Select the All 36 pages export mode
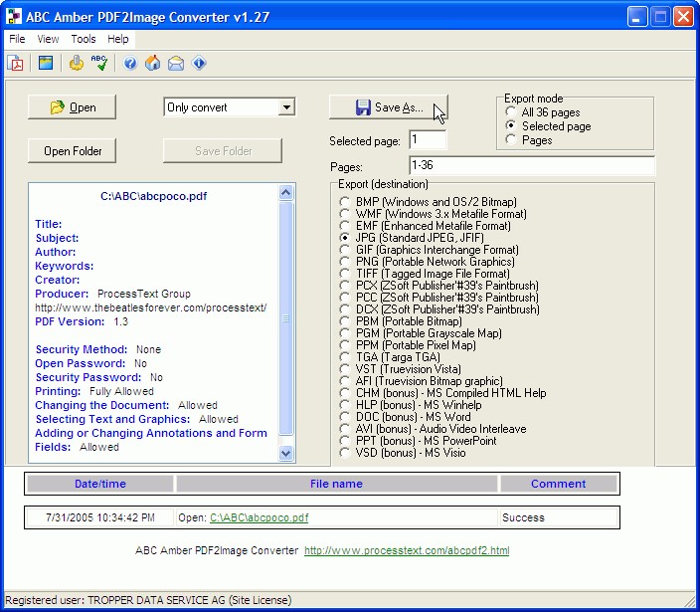Viewport: 700px width, 612px height. click(512, 112)
